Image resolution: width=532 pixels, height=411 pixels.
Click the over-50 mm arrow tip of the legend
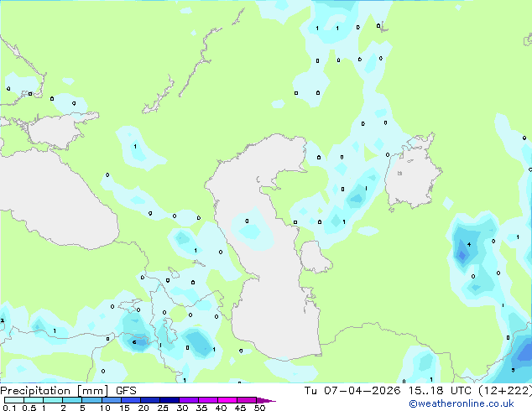(266, 400)
